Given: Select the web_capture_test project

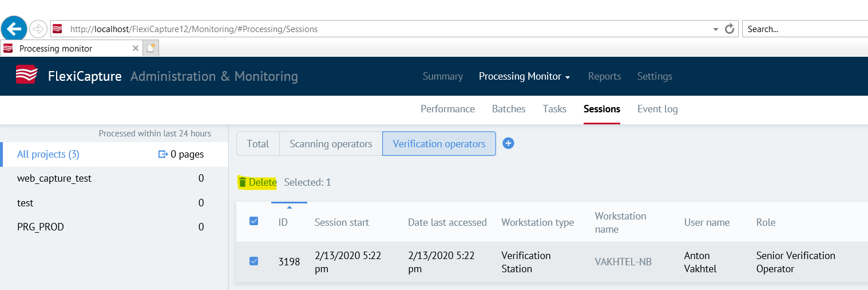Looking at the screenshot, I should [x=54, y=178].
